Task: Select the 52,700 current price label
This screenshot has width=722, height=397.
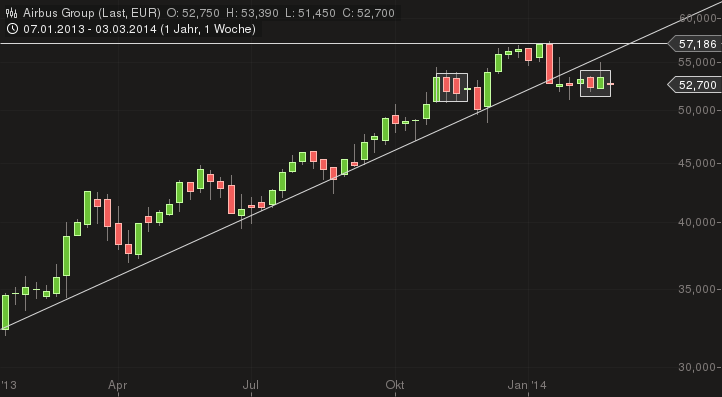Action: tap(697, 85)
